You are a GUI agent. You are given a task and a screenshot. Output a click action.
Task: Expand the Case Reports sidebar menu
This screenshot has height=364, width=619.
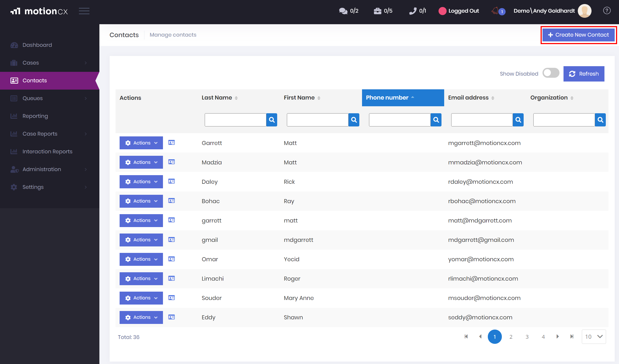pyautogui.click(x=50, y=134)
